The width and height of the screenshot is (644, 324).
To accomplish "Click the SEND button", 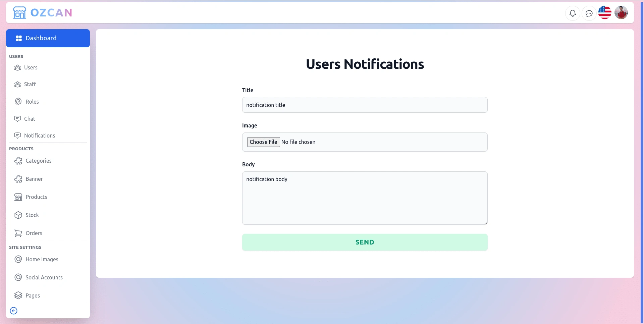I will tap(365, 242).
